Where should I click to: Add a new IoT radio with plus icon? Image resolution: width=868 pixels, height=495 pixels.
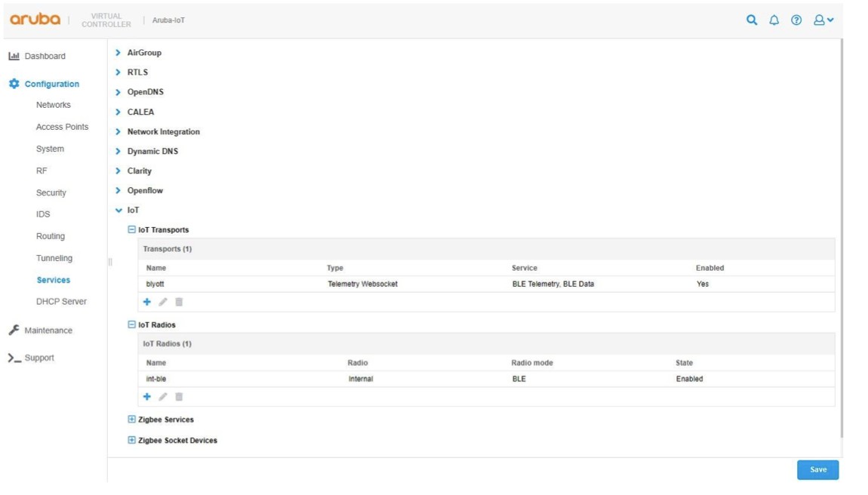(147, 397)
